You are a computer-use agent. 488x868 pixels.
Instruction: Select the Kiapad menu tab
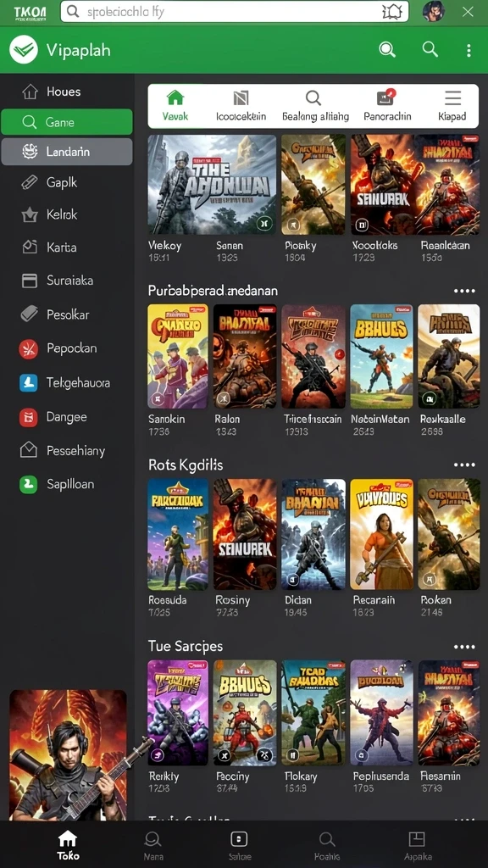[452, 106]
